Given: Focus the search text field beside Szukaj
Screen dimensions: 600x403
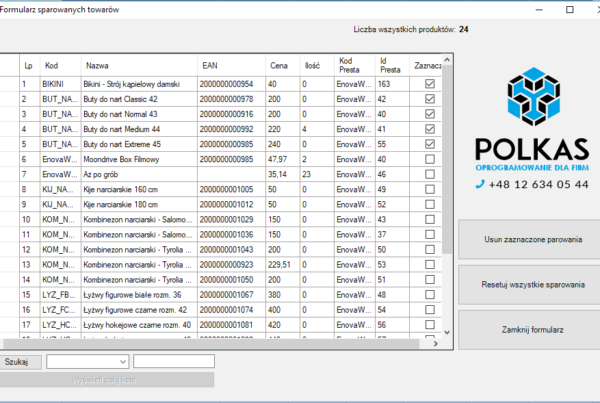Looking at the screenshot, I should click(x=174, y=361).
